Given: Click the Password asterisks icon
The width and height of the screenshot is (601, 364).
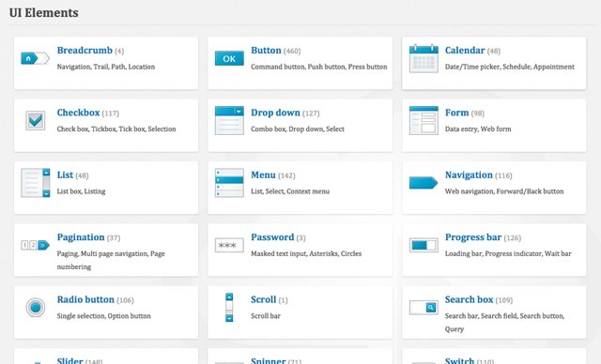Looking at the screenshot, I should (x=229, y=246).
